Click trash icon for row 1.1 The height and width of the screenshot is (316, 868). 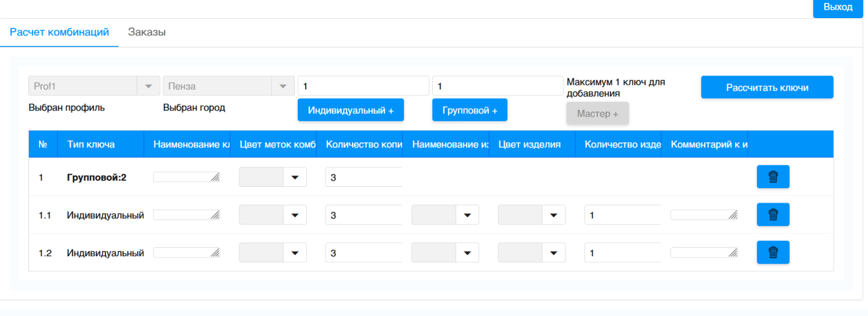point(773,215)
